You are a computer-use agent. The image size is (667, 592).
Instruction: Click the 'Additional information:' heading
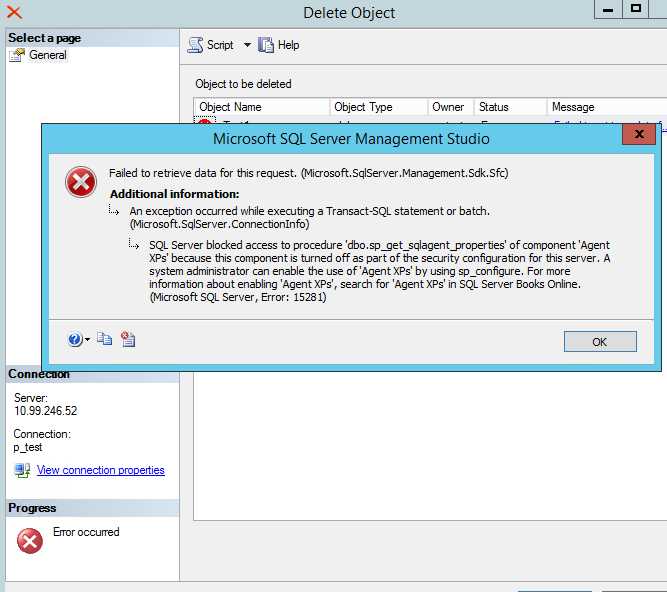[174, 194]
